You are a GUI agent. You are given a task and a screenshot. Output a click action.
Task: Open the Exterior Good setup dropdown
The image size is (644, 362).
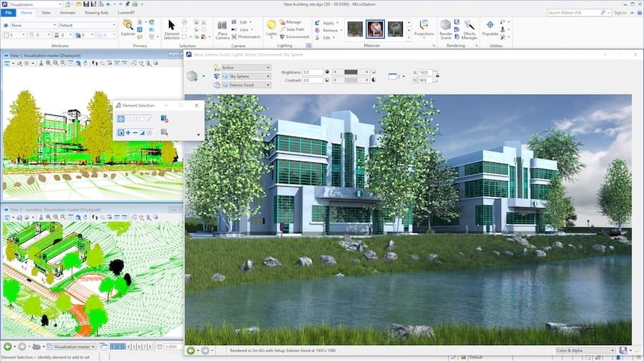[245, 85]
